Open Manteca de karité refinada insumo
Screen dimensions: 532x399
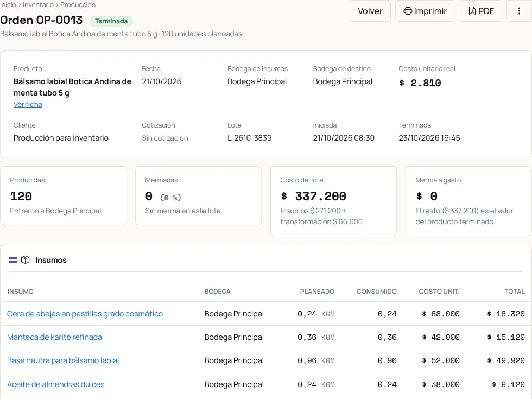pyautogui.click(x=55, y=337)
